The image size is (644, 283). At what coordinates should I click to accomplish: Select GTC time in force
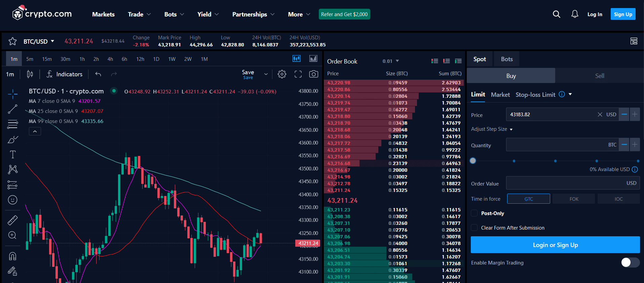[529, 199]
